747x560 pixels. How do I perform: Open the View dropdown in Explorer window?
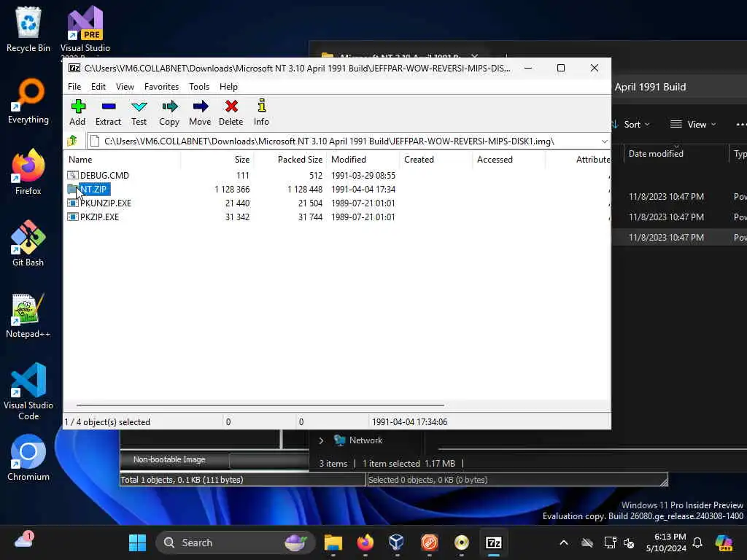[693, 124]
